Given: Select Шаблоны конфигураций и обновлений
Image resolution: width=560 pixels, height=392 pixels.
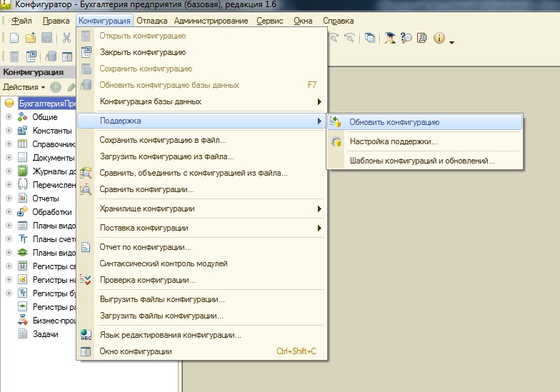Looking at the screenshot, I should pyautogui.click(x=424, y=161).
